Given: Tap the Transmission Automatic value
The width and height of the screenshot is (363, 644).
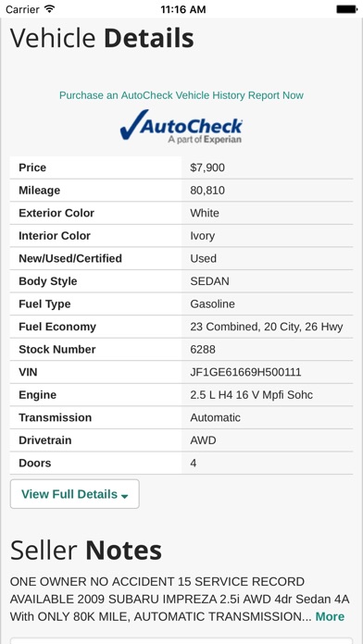Looking at the screenshot, I should click(215, 417).
